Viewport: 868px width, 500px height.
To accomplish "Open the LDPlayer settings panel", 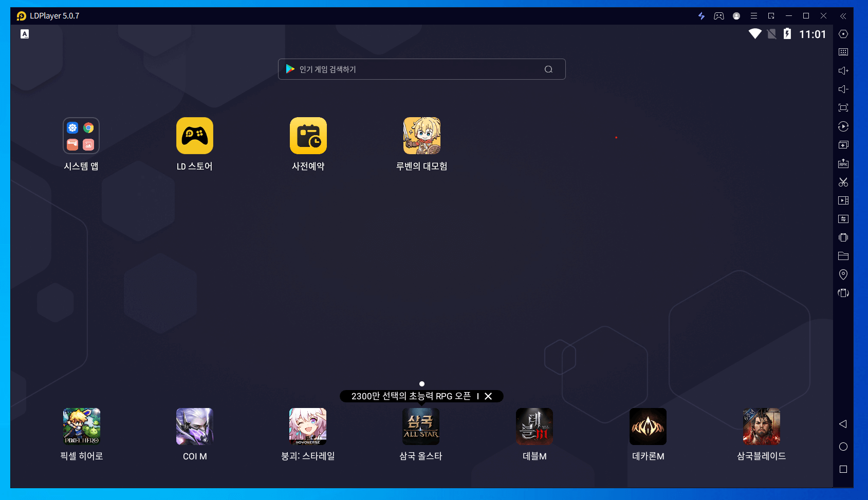I will point(843,34).
